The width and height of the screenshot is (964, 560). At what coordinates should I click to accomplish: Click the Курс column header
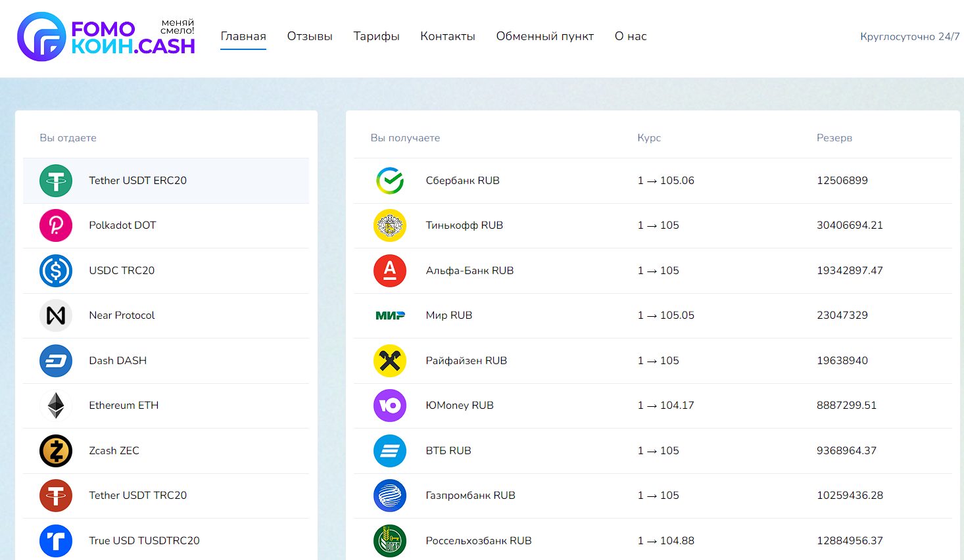tap(649, 138)
